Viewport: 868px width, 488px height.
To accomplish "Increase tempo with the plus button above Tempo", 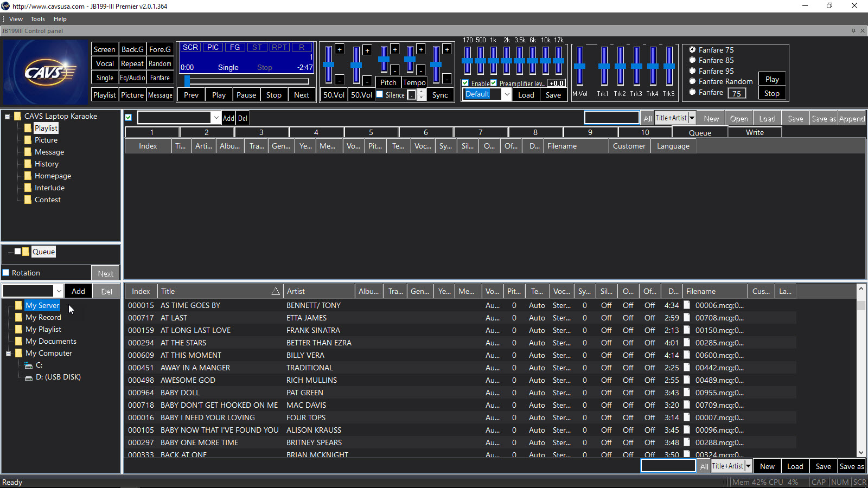I will pos(421,49).
